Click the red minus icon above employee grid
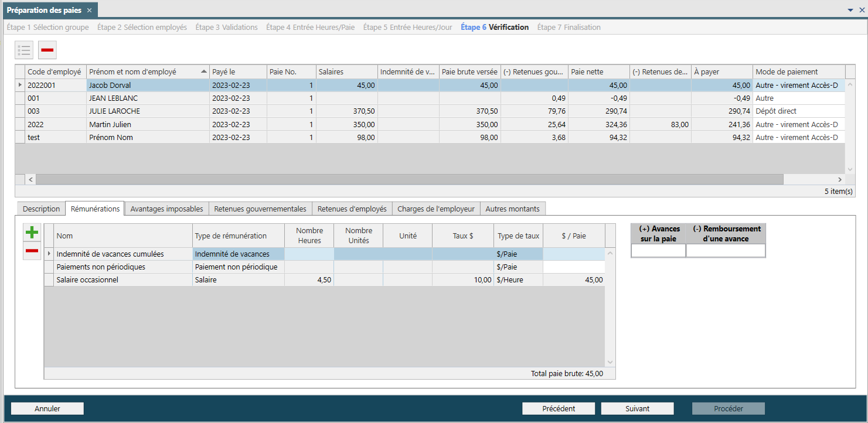The width and height of the screenshot is (868, 423). [x=47, y=50]
